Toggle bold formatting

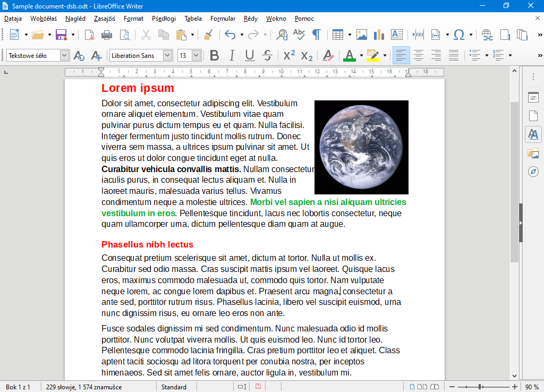click(214, 55)
